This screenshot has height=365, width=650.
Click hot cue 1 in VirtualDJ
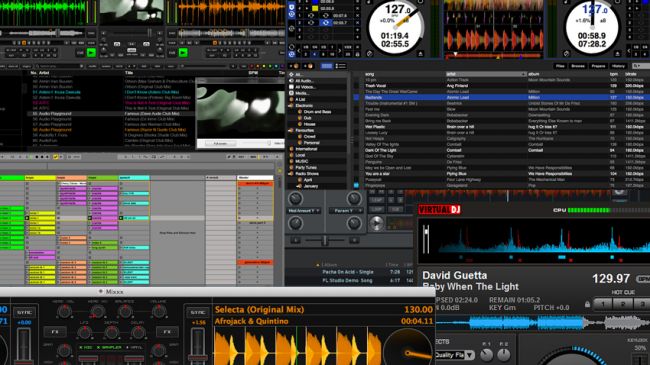click(603, 304)
